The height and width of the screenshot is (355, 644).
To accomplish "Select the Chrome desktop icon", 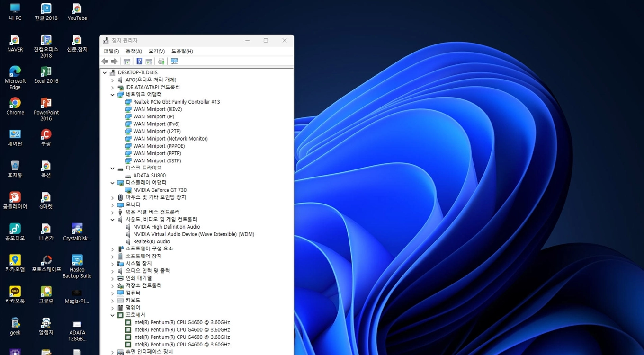I will 15,106.
